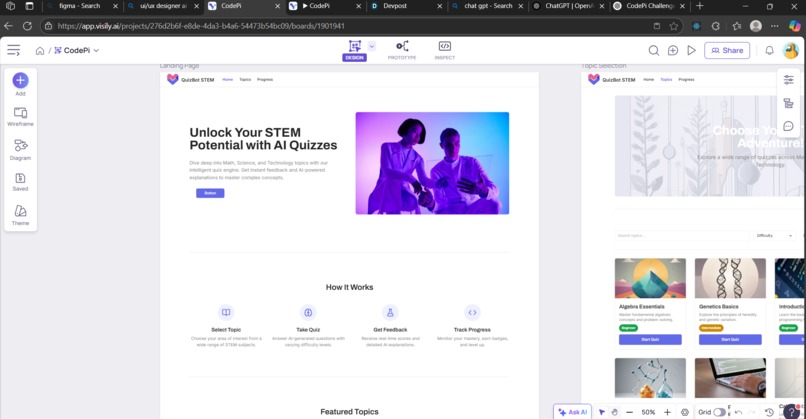Select the Take Quiz circle icon
Viewport: 806px width, 419px height.
pos(308,312)
